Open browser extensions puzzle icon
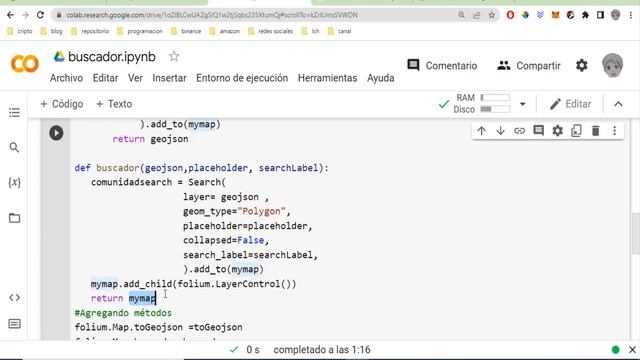This screenshot has height=360, width=640. point(585,15)
